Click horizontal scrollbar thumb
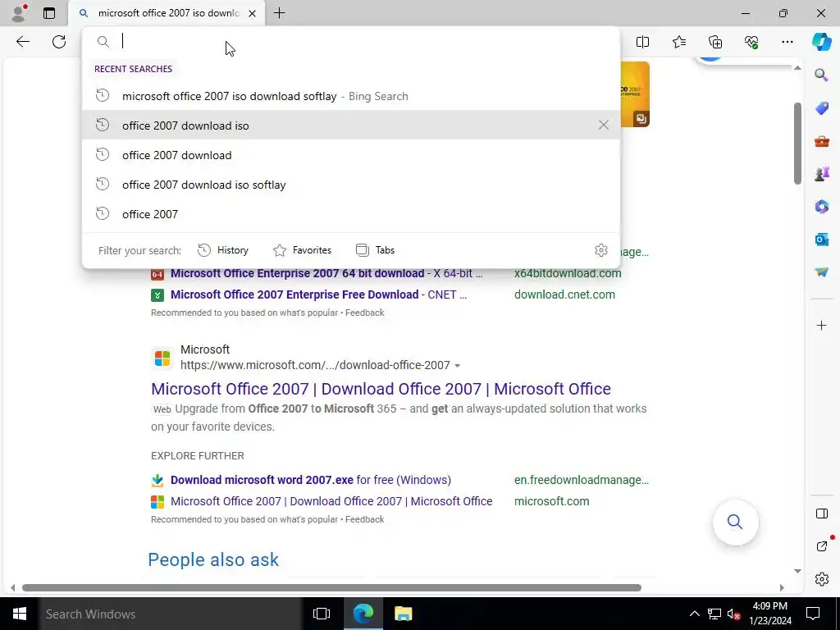Screen dimensions: 840x630 click(331, 587)
